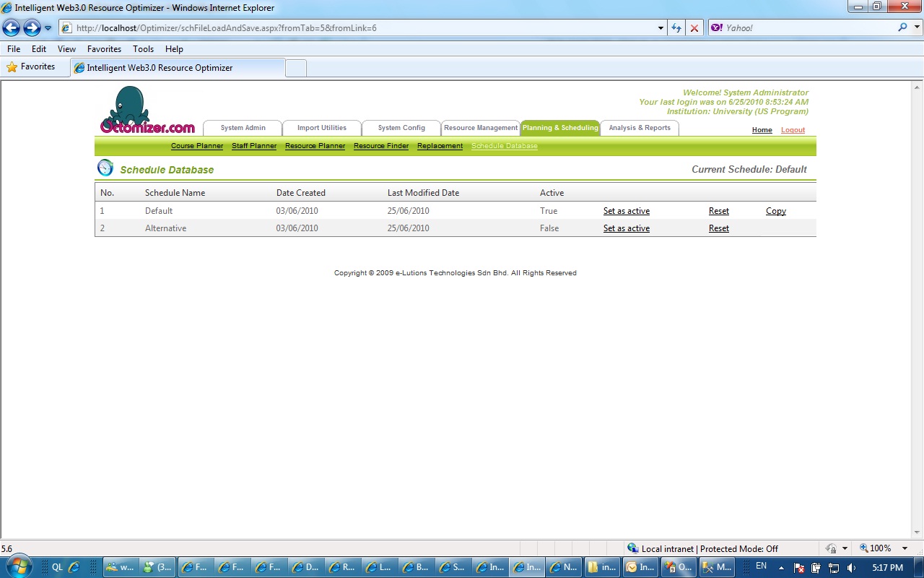Set the Alternative schedule as active
The width and height of the screenshot is (924, 578).
tap(627, 228)
